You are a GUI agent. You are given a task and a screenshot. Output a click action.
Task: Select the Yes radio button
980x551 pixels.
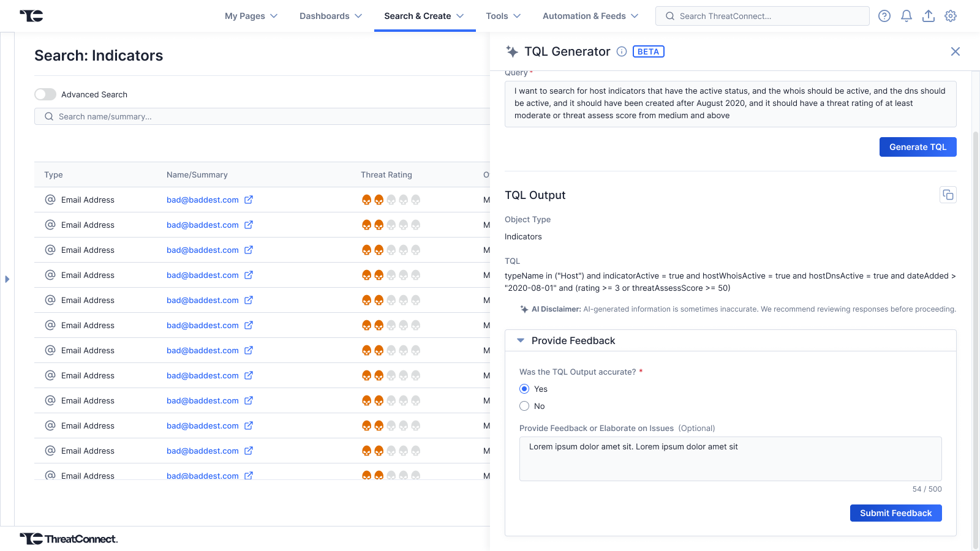click(524, 389)
